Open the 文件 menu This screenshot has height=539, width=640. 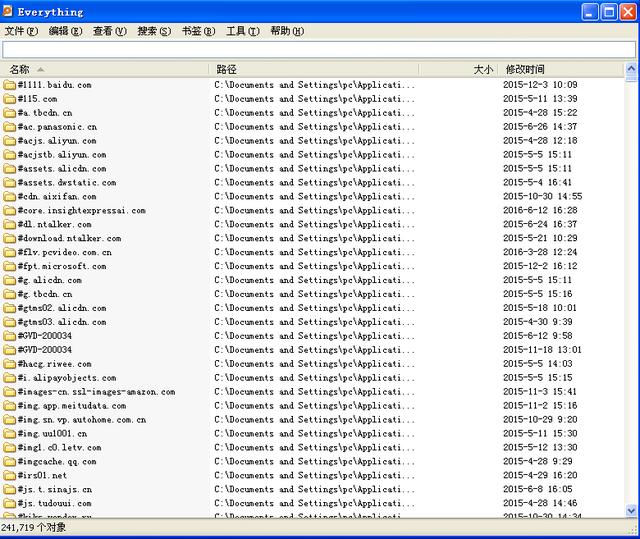click(21, 31)
